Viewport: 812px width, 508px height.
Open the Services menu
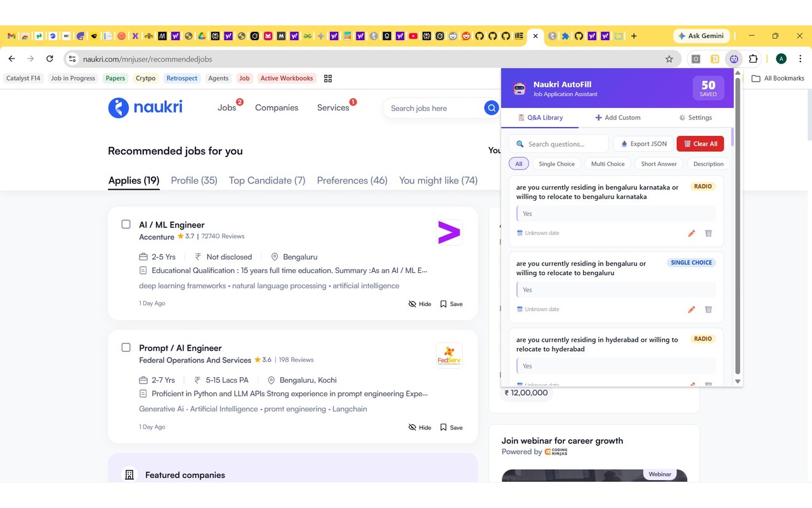333,108
